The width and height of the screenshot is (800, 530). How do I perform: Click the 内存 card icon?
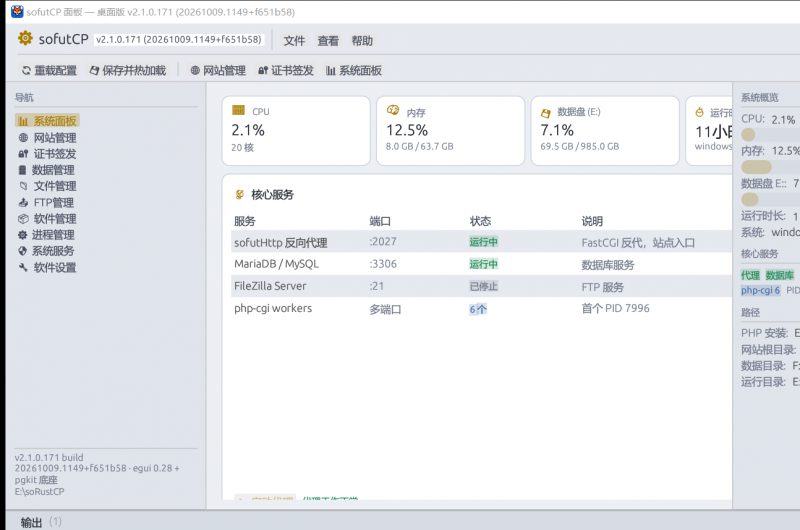[x=393, y=110]
